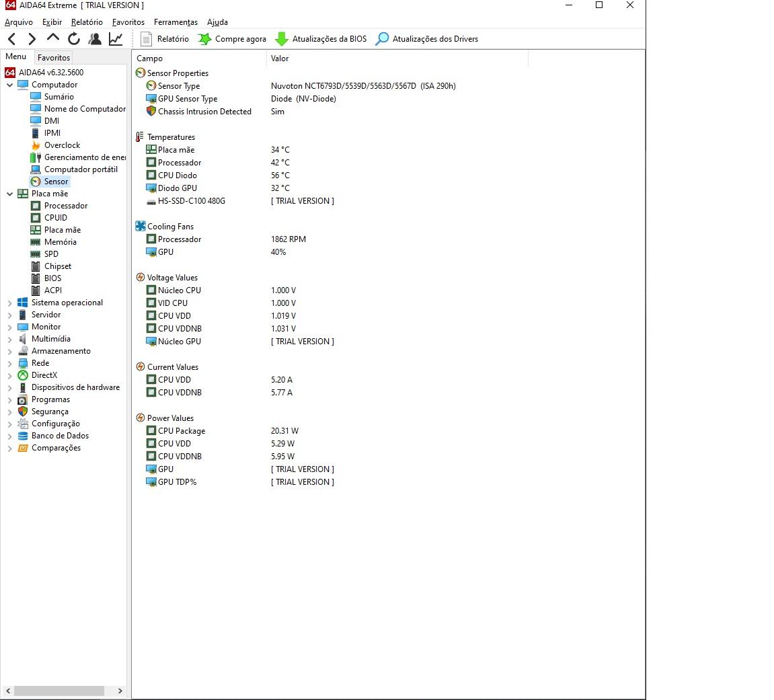Click the Gerenciamento de energia battery icon
Viewport: 774px width, 700px height.
[36, 157]
